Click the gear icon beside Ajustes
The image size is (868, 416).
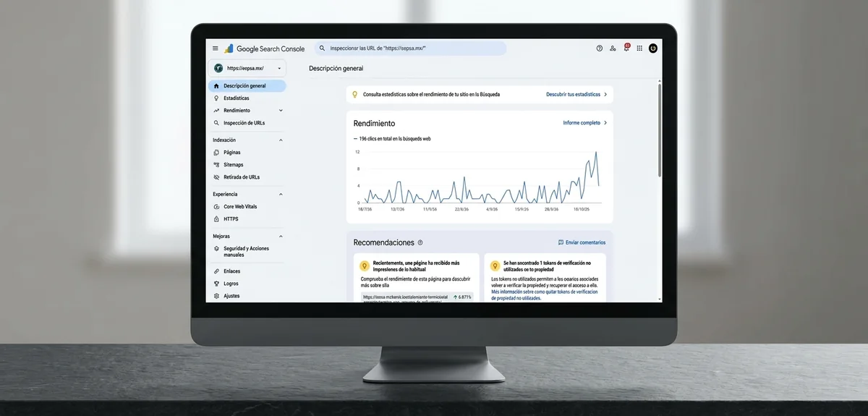216,296
